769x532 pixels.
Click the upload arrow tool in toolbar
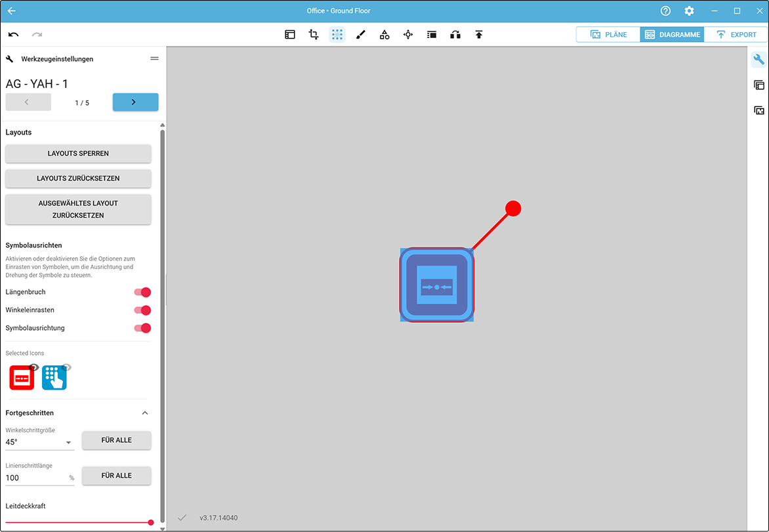tap(479, 35)
